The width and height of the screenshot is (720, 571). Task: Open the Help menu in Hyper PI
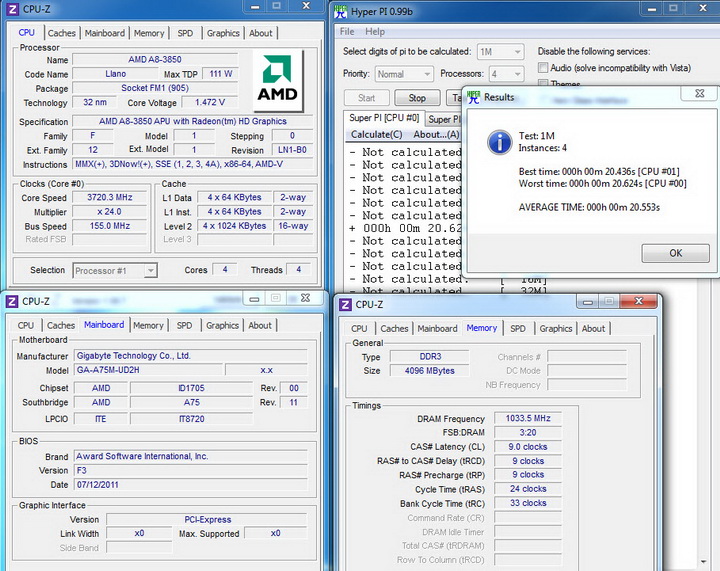(375, 31)
